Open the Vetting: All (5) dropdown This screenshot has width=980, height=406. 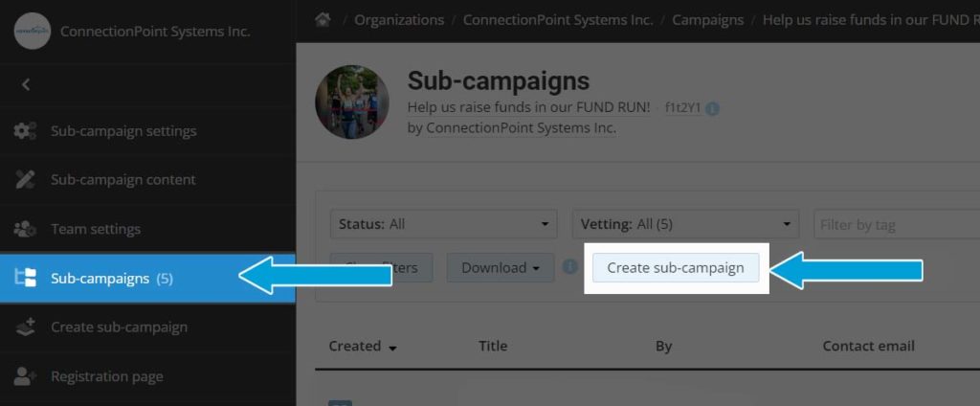(685, 224)
